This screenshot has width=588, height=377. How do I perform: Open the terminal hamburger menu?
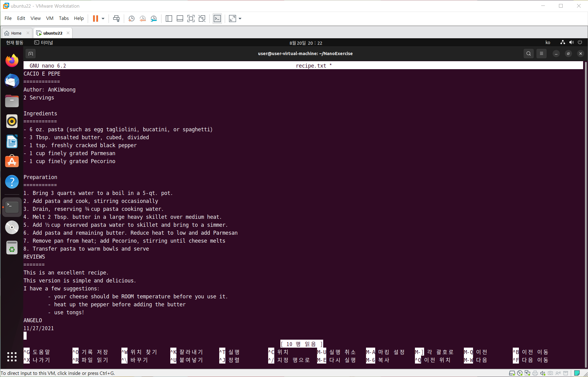click(x=542, y=54)
